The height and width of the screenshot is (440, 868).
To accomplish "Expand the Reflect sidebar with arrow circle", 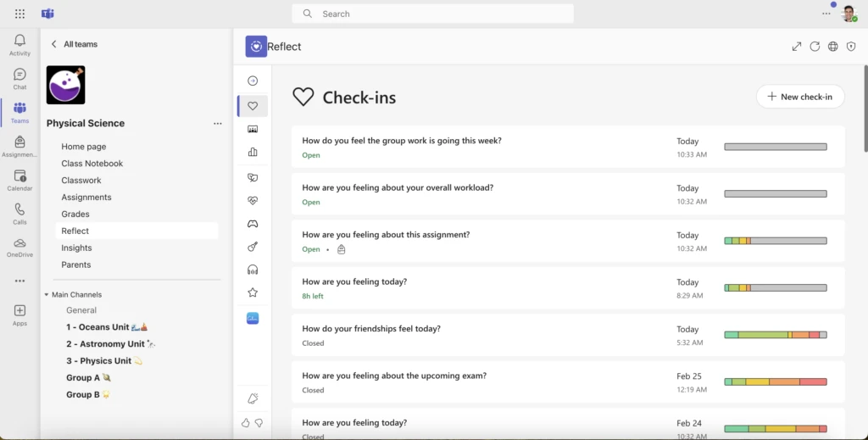I will coord(253,81).
